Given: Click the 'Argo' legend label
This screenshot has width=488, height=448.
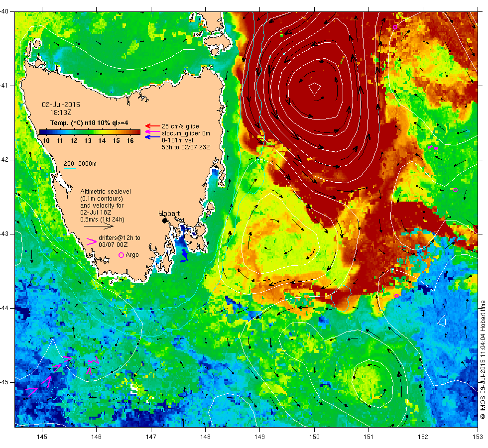Looking at the screenshot, I should pos(132,255).
